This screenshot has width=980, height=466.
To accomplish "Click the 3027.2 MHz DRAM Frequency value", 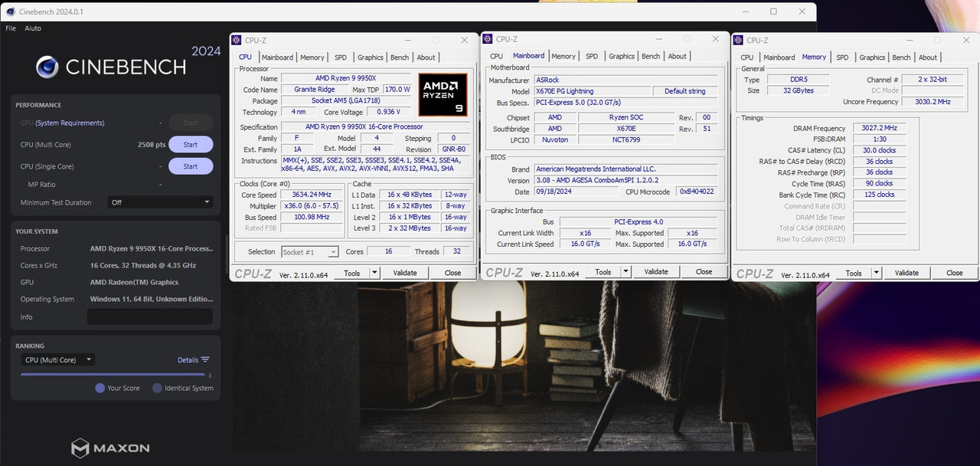I will click(879, 128).
